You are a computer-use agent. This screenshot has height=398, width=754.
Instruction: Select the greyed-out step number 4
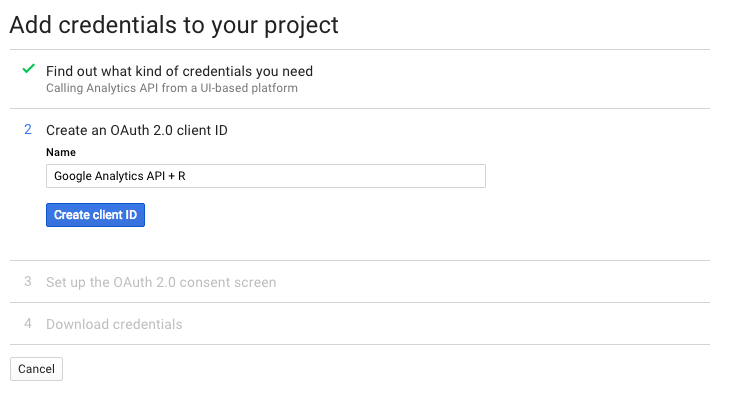click(28, 323)
